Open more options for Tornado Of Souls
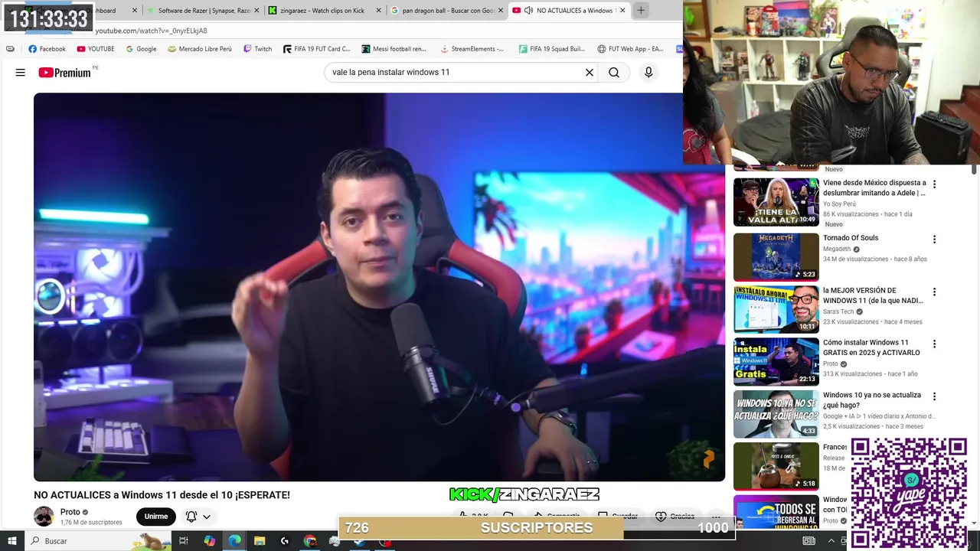Viewport: 980px width, 551px height. coord(934,240)
